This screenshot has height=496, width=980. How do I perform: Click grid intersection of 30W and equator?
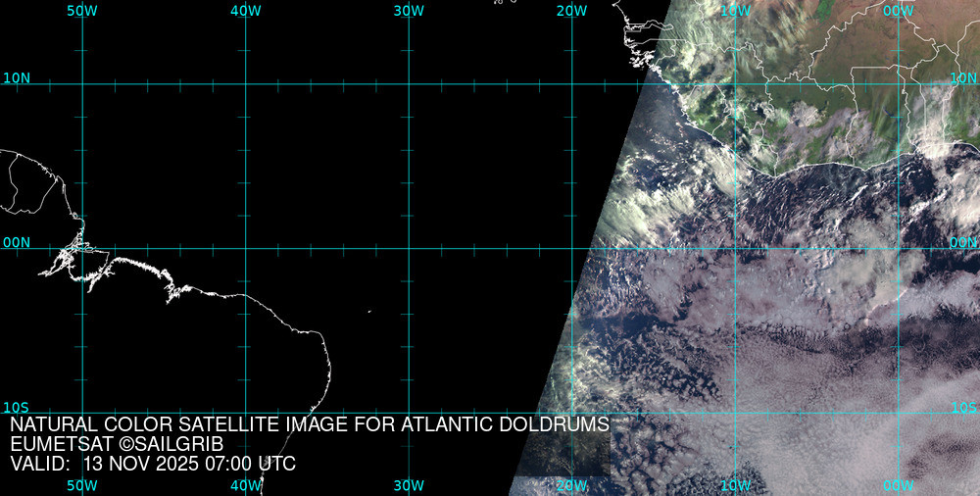[409, 248]
